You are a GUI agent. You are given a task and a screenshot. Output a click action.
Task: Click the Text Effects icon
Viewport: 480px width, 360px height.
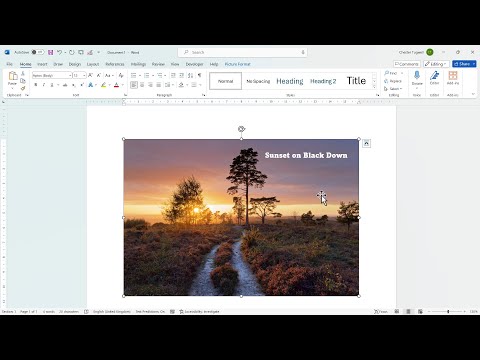coord(90,85)
